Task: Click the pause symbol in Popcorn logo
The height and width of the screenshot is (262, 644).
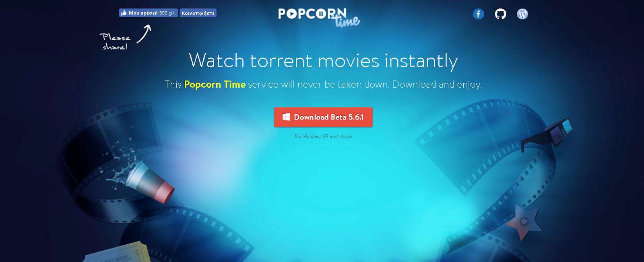Action: coord(321,14)
